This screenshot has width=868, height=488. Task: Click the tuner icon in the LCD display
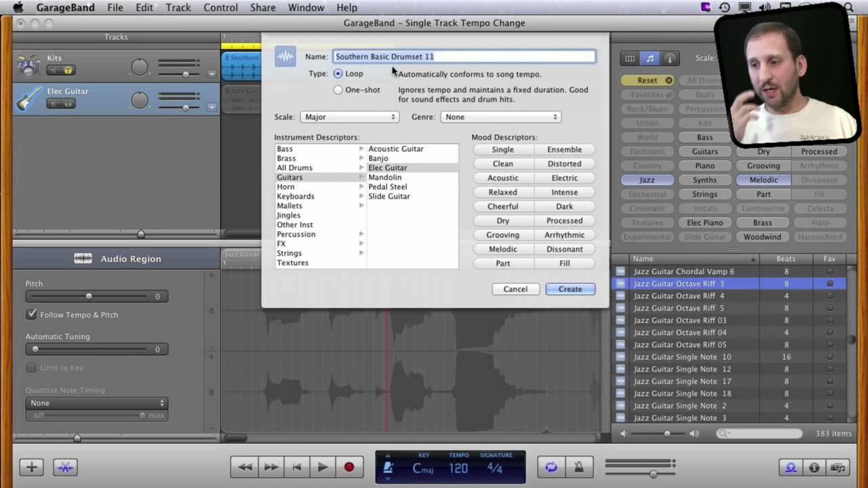pyautogui.click(x=388, y=467)
